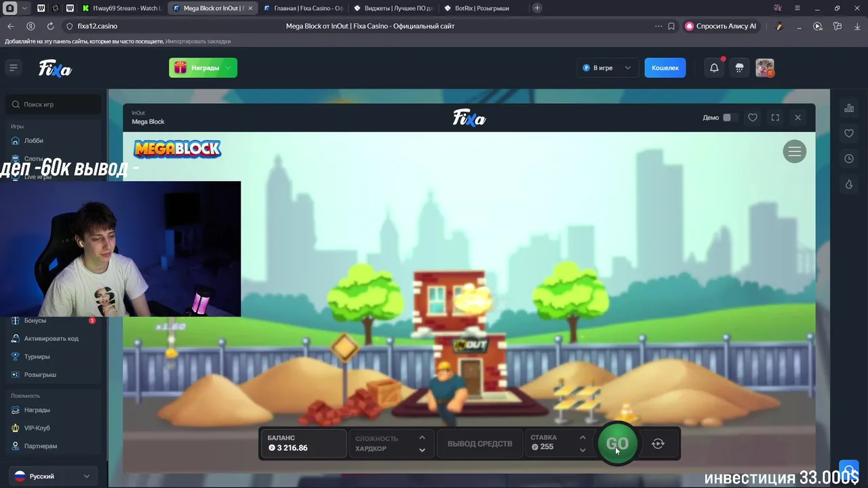Open the address bar three-dots menu
Screen dimensions: 868x488
pyautogui.click(x=658, y=26)
